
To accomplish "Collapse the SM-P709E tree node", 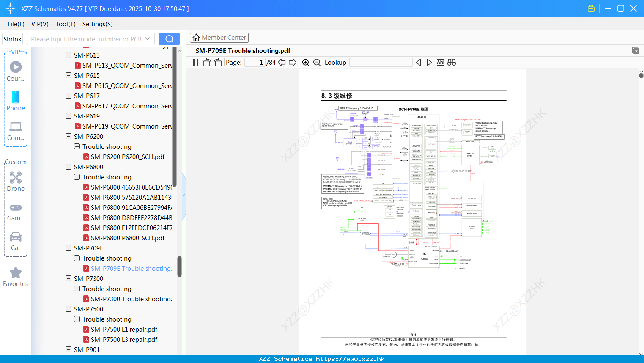I will (69, 248).
